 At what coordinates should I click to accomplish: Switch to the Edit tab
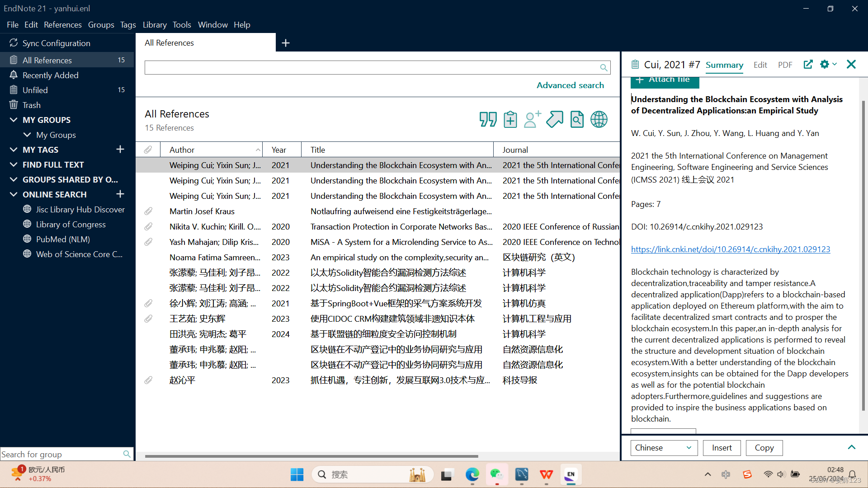pyautogui.click(x=760, y=65)
